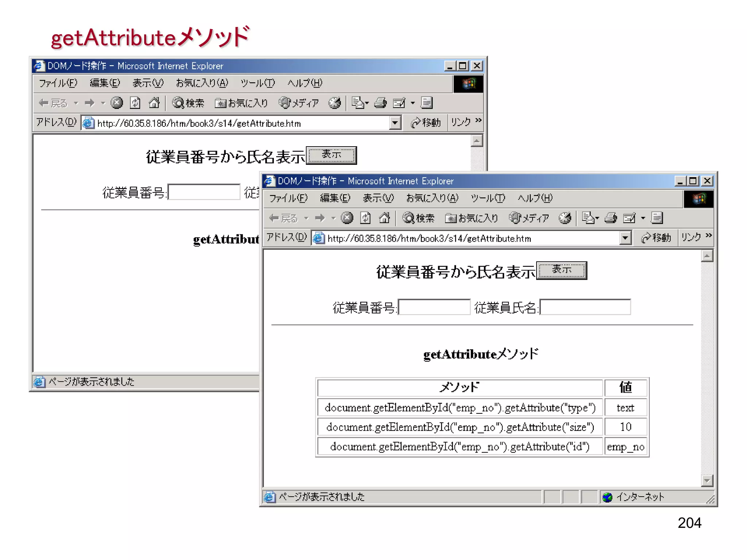Click scroll up arrow in front window
747x560 pixels.
click(x=707, y=256)
